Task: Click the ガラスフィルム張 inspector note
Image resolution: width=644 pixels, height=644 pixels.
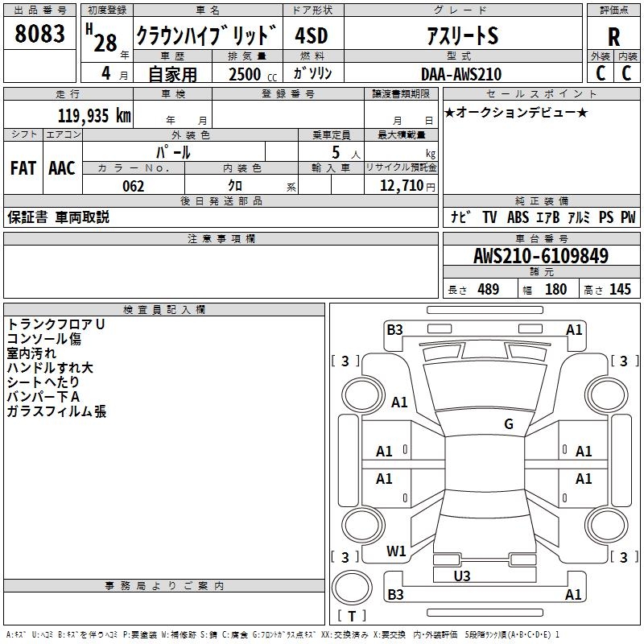Action: (x=56, y=411)
